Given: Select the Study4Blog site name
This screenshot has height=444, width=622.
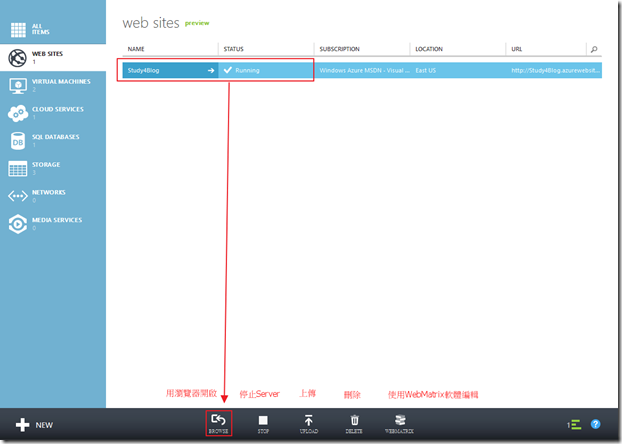Looking at the screenshot, I should [144, 71].
